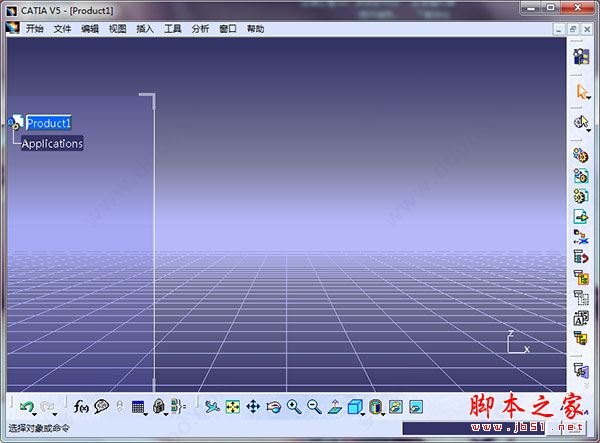Click the Multi Instantiation icon
Screen dimensions: 600x443
coord(581,338)
